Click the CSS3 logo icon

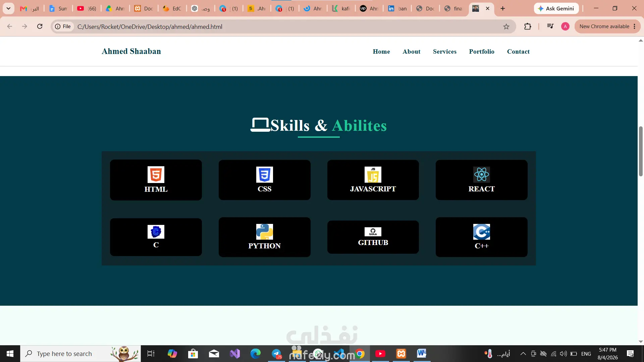(265, 175)
